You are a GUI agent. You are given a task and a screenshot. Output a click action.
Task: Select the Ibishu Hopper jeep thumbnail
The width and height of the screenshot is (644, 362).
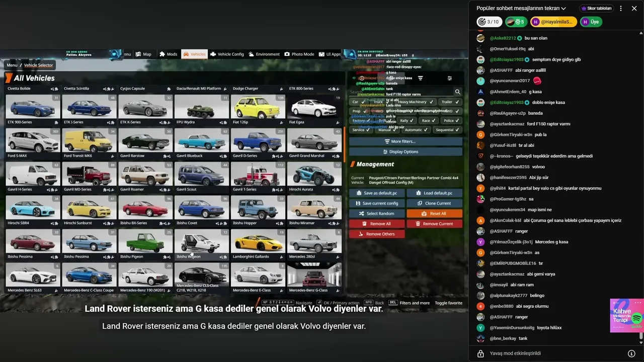(x=258, y=211)
